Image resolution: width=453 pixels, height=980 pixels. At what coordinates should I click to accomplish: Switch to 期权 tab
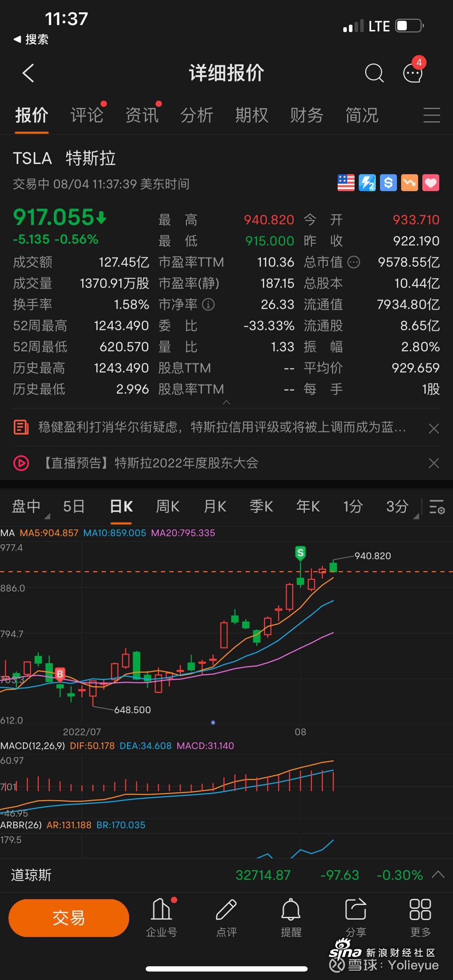(x=252, y=115)
